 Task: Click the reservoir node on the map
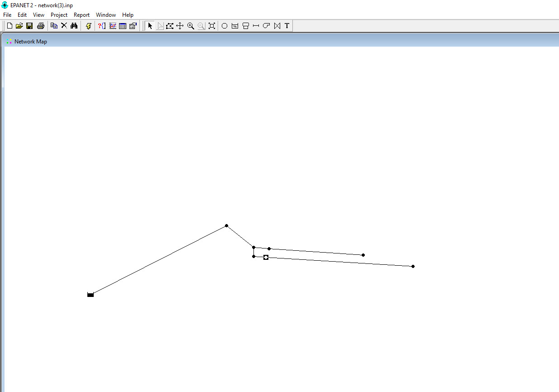point(91,295)
